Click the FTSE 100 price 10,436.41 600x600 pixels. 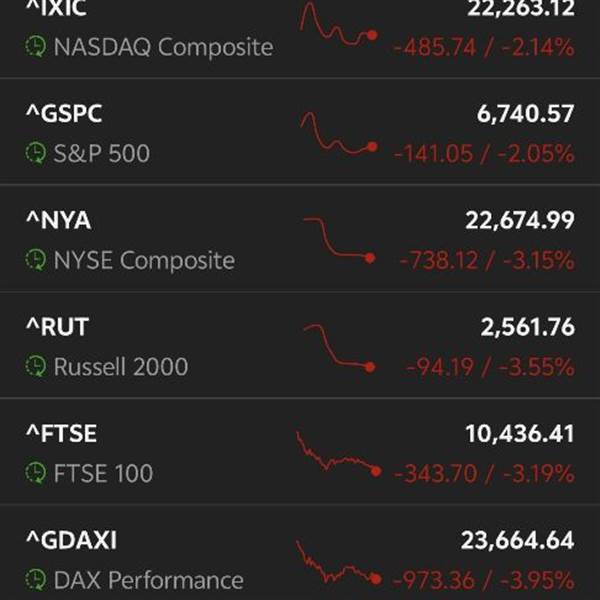pyautogui.click(x=520, y=433)
